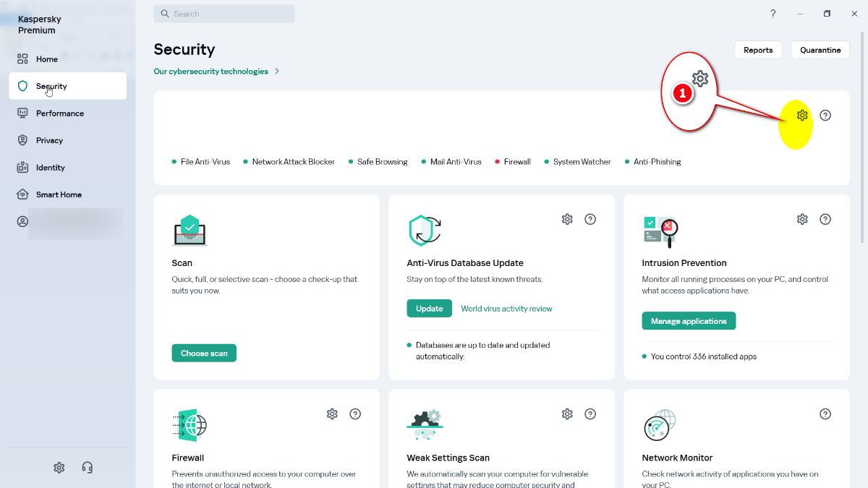The height and width of the screenshot is (488, 868).
Task: Open Our cybersecurity technologies link
Action: click(210, 72)
